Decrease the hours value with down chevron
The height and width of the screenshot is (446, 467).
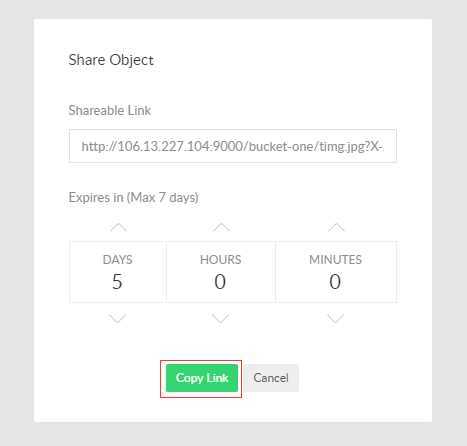220,318
